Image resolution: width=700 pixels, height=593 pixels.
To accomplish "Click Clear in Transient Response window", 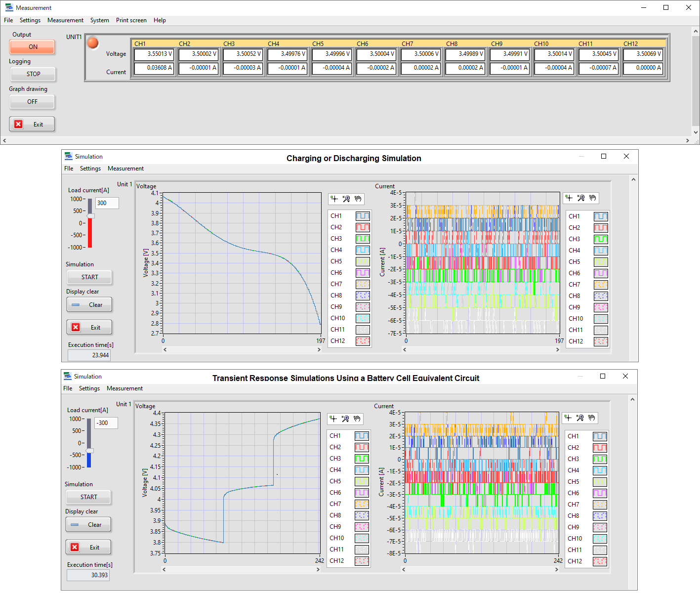I will pyautogui.click(x=88, y=525).
